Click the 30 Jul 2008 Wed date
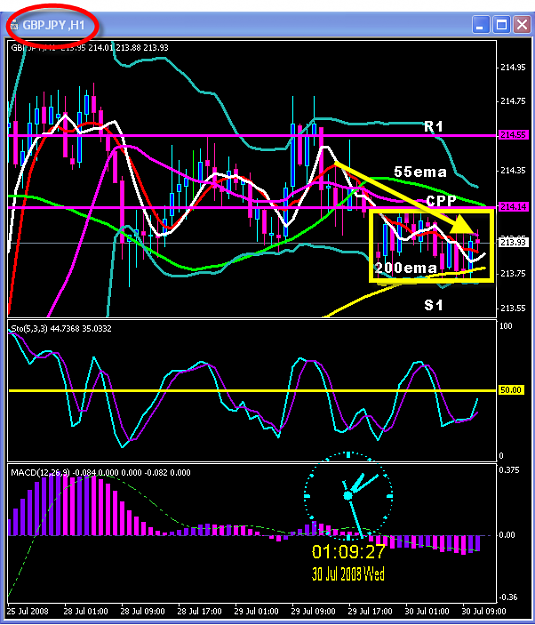This screenshot has width=535, height=625. pyautogui.click(x=348, y=574)
